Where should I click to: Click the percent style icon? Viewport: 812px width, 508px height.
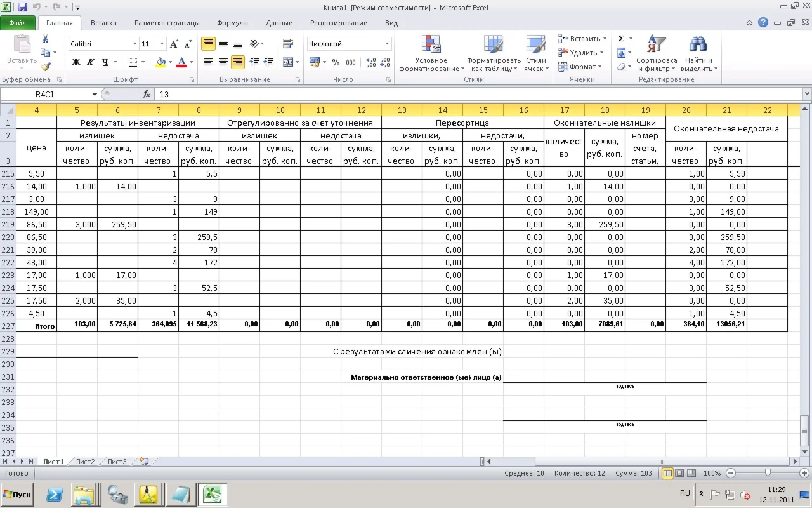tap(336, 62)
